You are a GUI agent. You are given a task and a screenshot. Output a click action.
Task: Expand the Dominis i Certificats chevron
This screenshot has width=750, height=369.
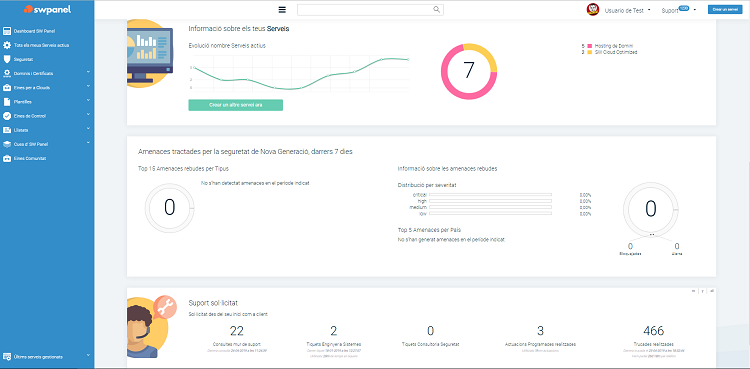coord(88,72)
